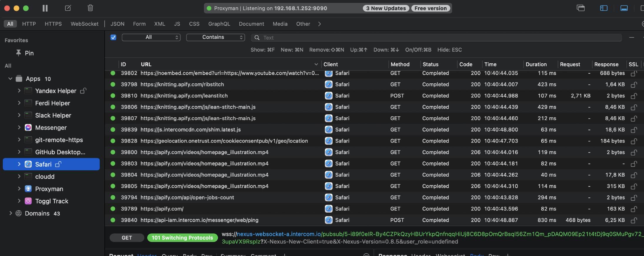Screen dimensions: 644x256
Task: Click the SSL lock icon beside Safari
Action: pos(58,164)
